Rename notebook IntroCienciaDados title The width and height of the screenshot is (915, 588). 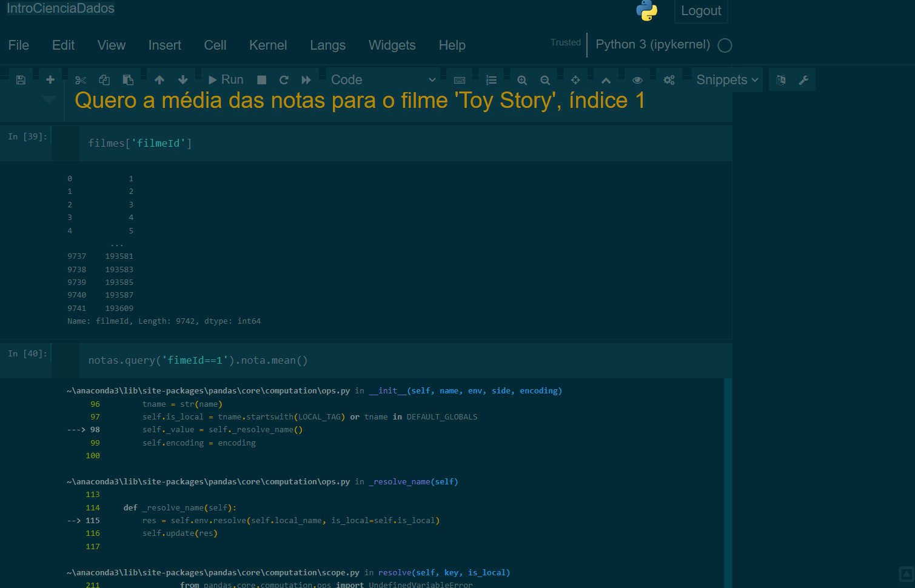tap(61, 8)
